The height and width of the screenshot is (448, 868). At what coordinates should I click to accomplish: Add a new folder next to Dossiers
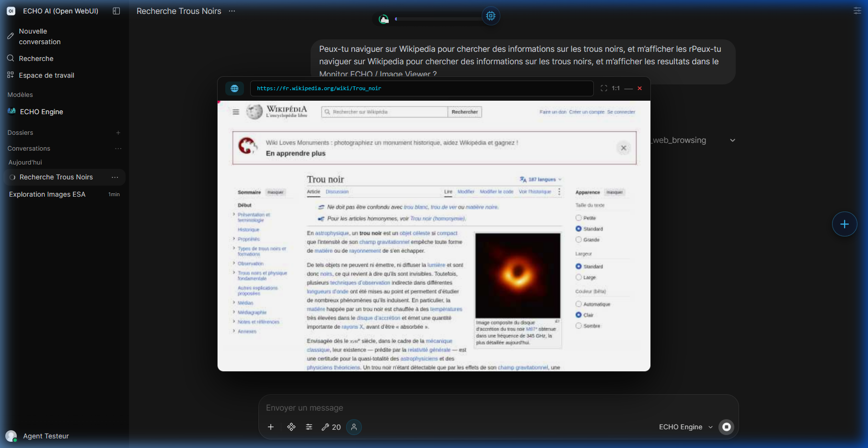(118, 133)
